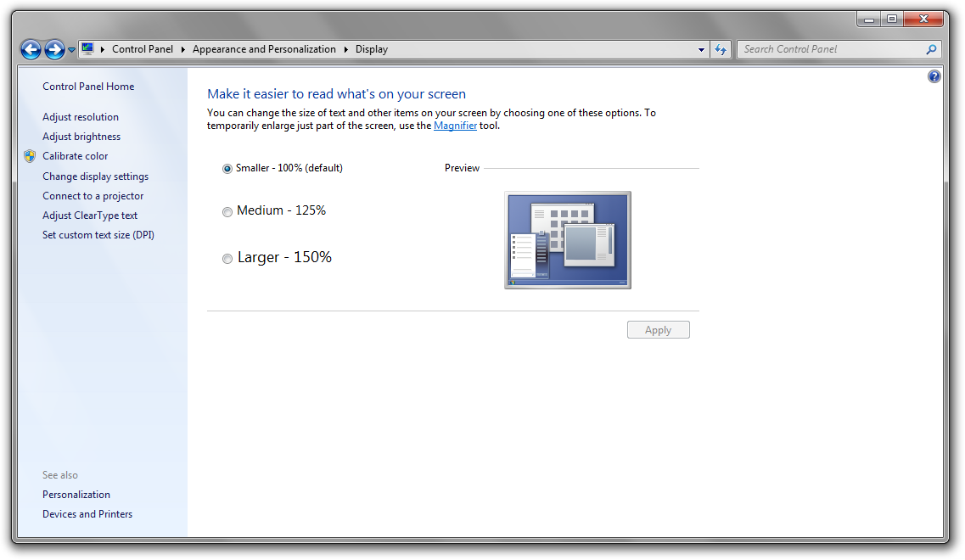Screen dimensions: 965x560
Task: Open Set custom text size (DPI)
Action: [x=98, y=235]
